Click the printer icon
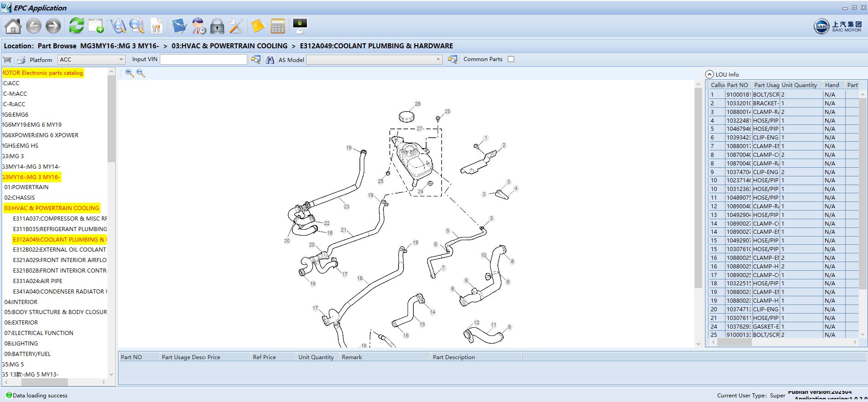The width and height of the screenshot is (868, 402). click(x=21, y=60)
